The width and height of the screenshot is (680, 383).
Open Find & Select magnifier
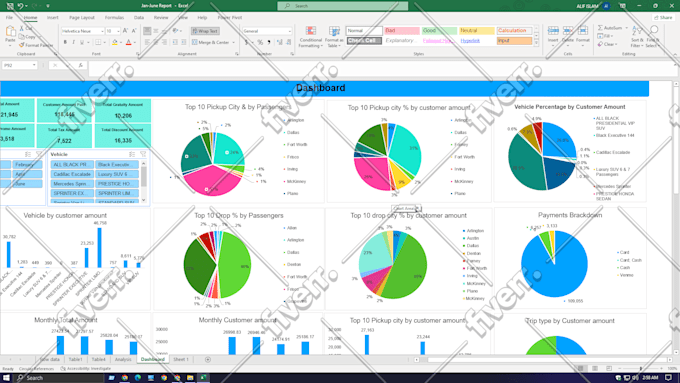tap(652, 36)
